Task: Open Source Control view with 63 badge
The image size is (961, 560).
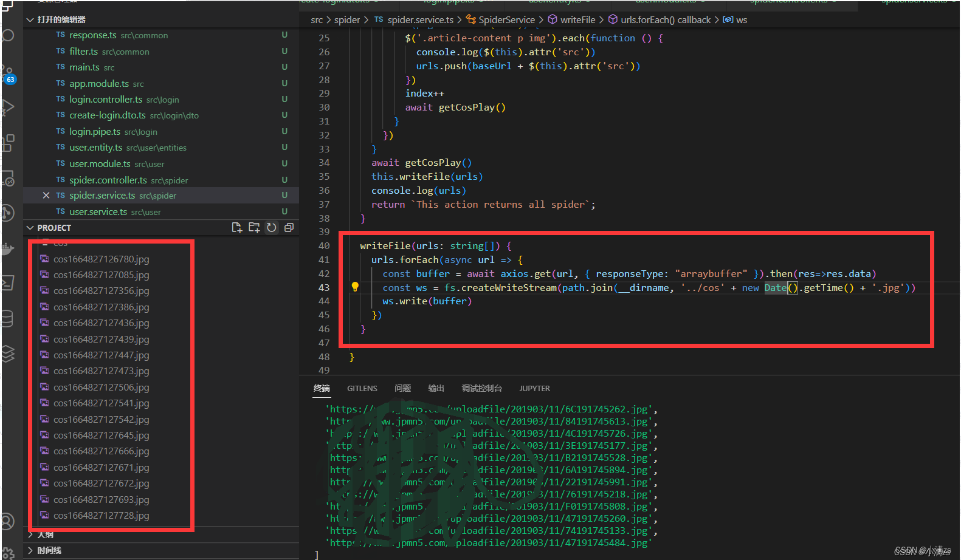Action: (x=7, y=74)
